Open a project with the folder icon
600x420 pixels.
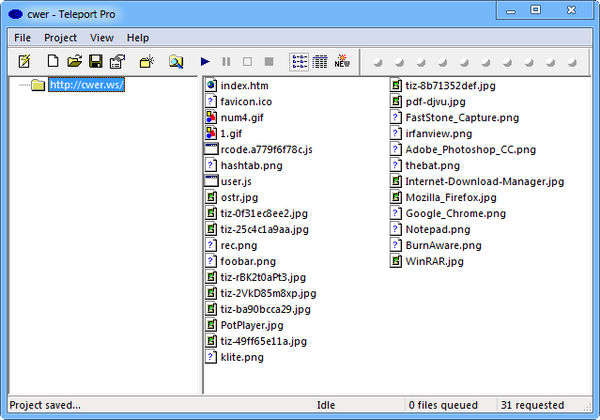tap(74, 62)
